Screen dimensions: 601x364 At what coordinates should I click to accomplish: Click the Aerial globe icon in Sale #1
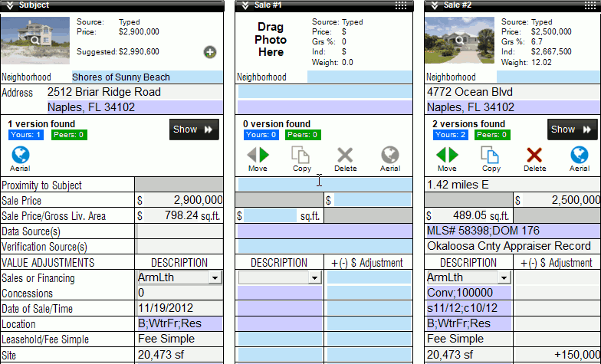390,156
